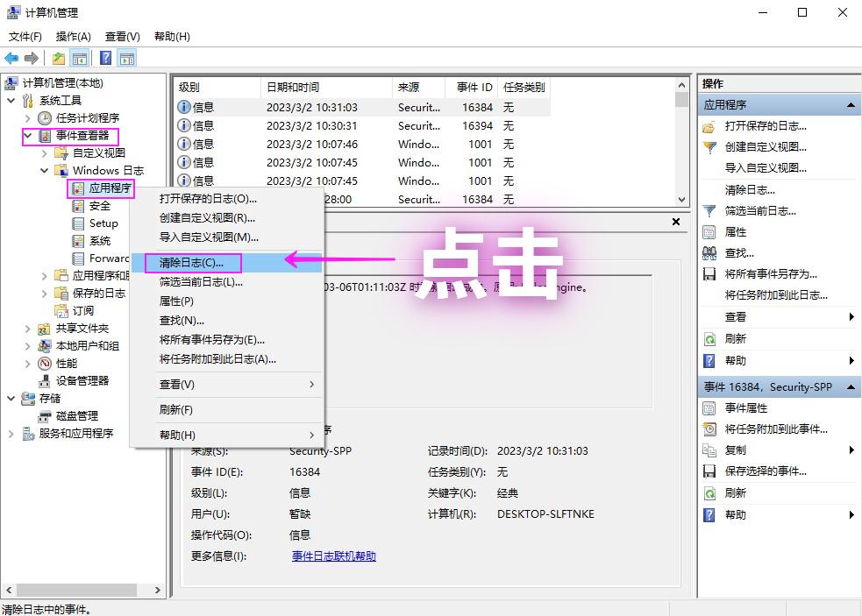
Task: Collapse the 事件 16384 actions section
Action: coord(851,387)
